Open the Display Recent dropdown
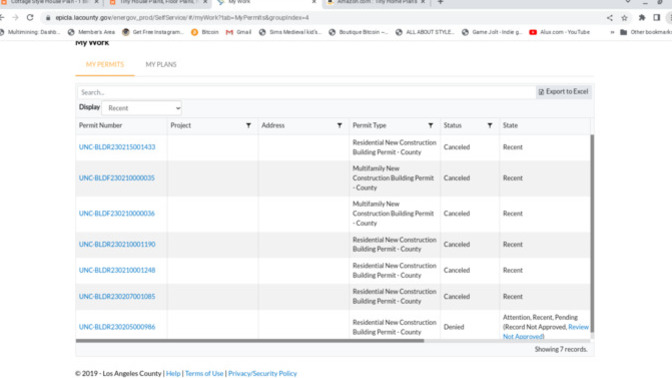This screenshot has width=672, height=378. click(142, 108)
